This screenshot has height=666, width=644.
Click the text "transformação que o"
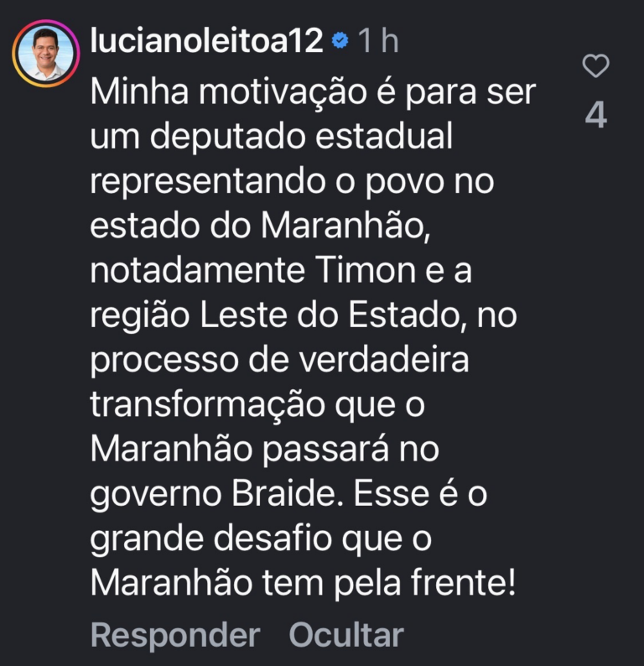click(x=259, y=404)
